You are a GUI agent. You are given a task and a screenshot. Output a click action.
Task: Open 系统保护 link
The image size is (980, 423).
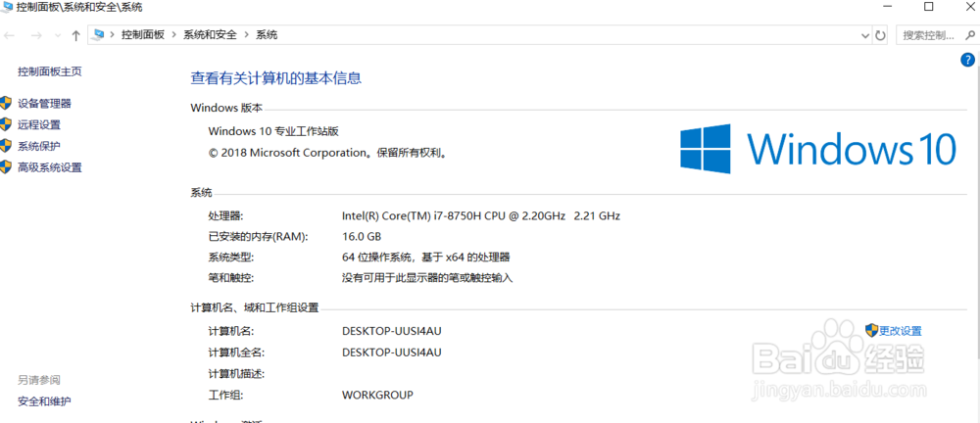[x=39, y=146]
